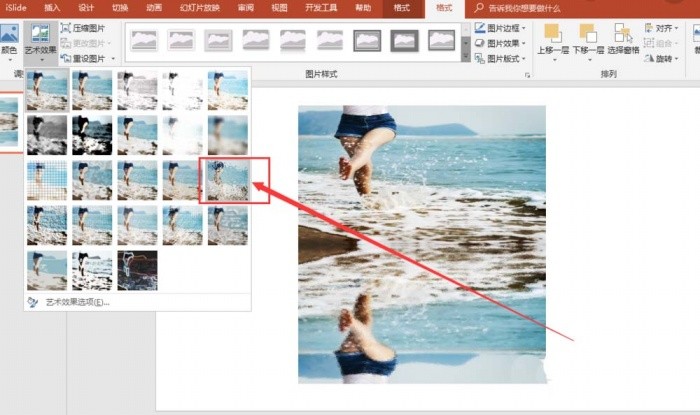The image size is (700, 415).
Task: Expand the 图片效果 picture effects dropdown
Action: click(500, 43)
